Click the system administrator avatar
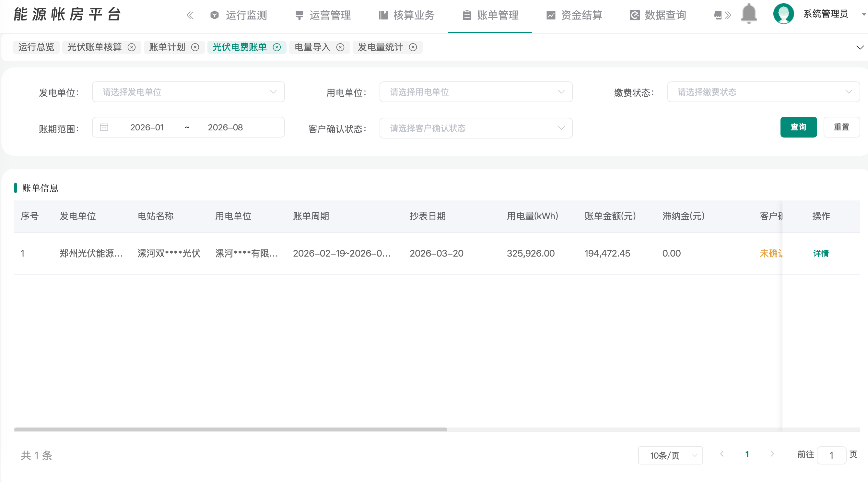868x482 pixels. (x=784, y=14)
